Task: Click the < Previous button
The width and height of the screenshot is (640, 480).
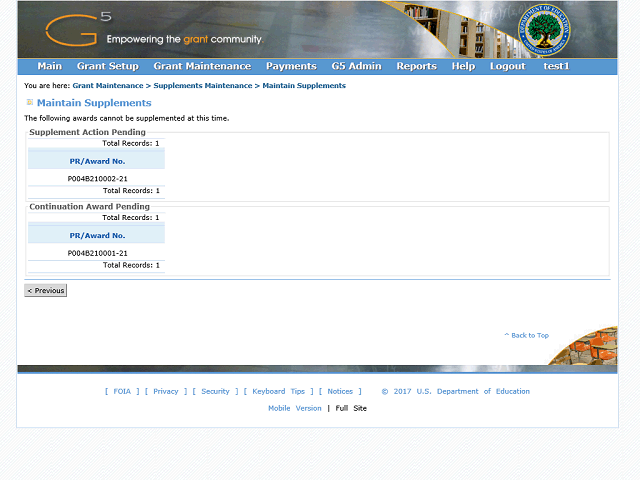Action: tap(45, 291)
